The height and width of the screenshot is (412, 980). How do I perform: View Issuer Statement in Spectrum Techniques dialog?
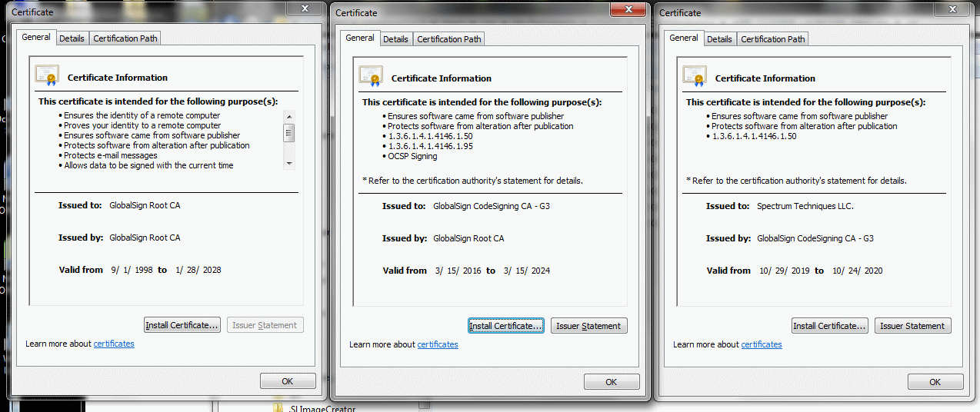(913, 326)
